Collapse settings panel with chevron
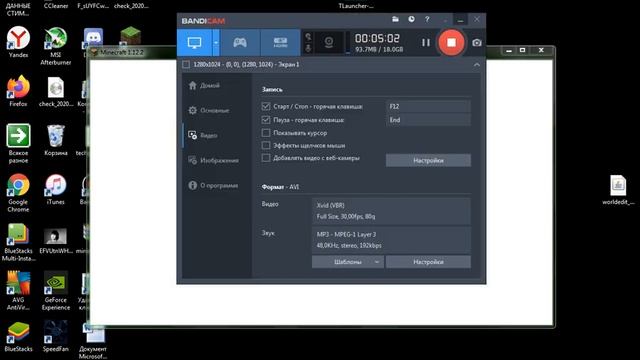This screenshot has height=360, width=640. pyautogui.click(x=477, y=65)
